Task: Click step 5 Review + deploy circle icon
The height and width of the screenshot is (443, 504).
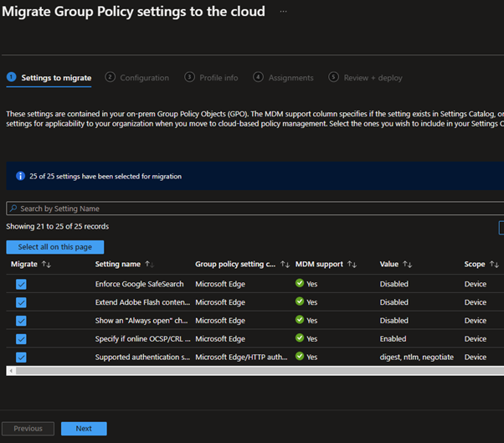Action: [x=334, y=77]
